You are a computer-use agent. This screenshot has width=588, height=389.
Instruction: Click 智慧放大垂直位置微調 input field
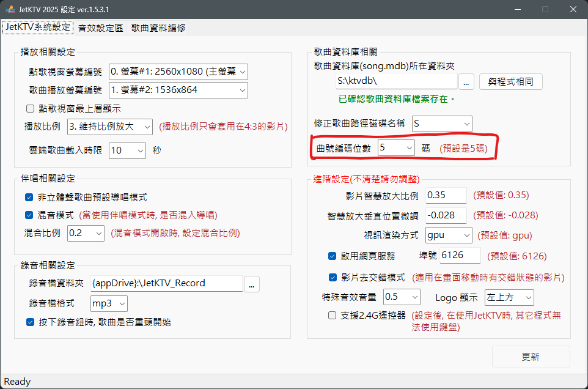(446, 215)
